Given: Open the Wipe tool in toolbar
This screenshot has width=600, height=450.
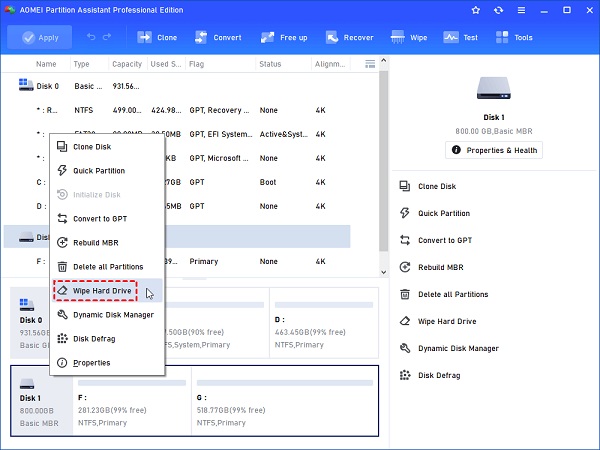Looking at the screenshot, I should [x=407, y=37].
